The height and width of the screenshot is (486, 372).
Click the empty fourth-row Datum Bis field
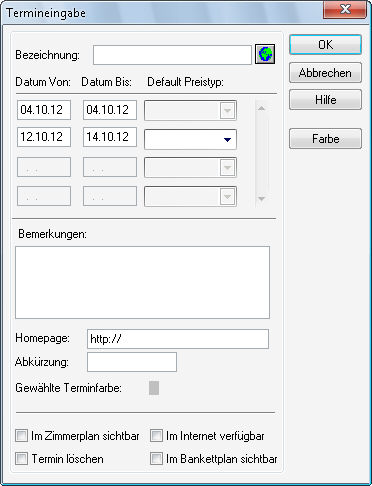110,196
